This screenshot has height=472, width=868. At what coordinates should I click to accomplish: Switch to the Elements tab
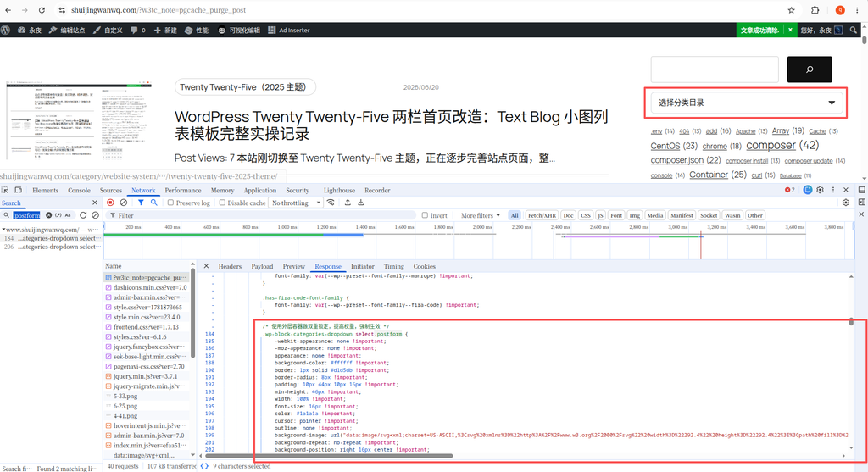[46, 190]
